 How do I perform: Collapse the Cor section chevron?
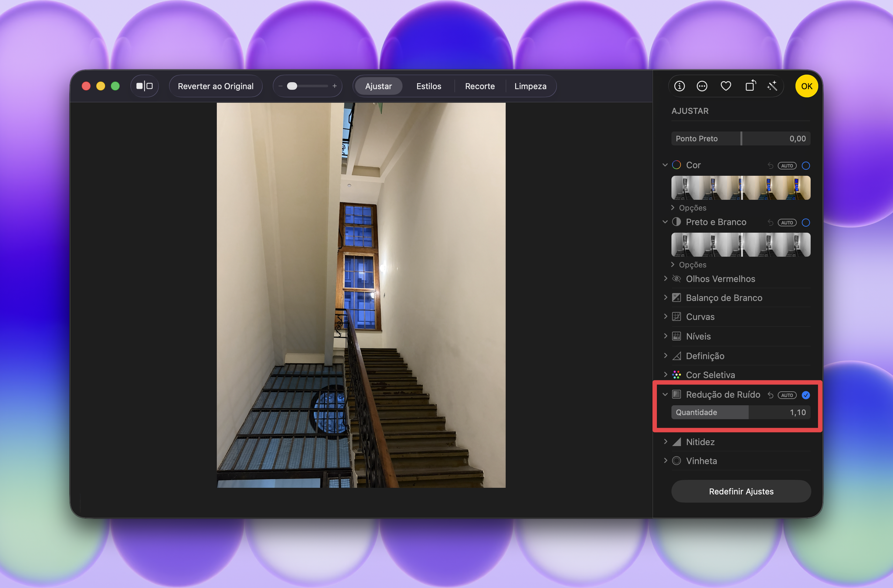tap(665, 165)
